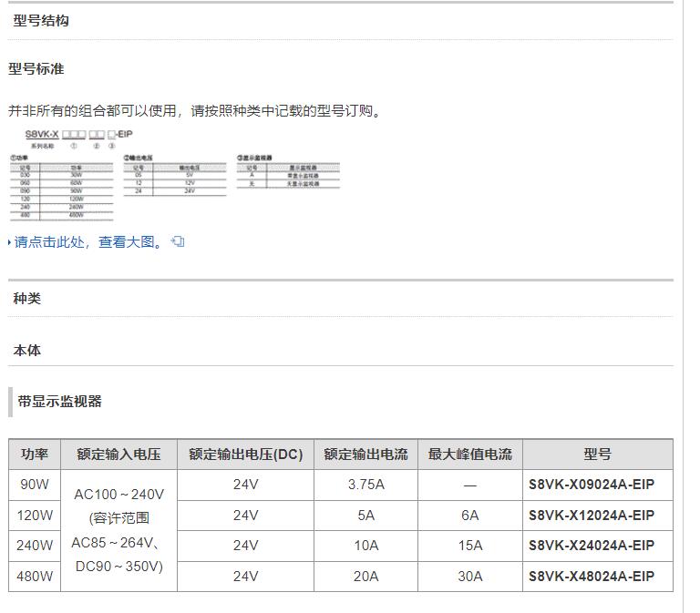Image resolution: width=700 pixels, height=613 pixels.
Task: Click the 'DC90～350V)' input range text
Action: point(118,567)
